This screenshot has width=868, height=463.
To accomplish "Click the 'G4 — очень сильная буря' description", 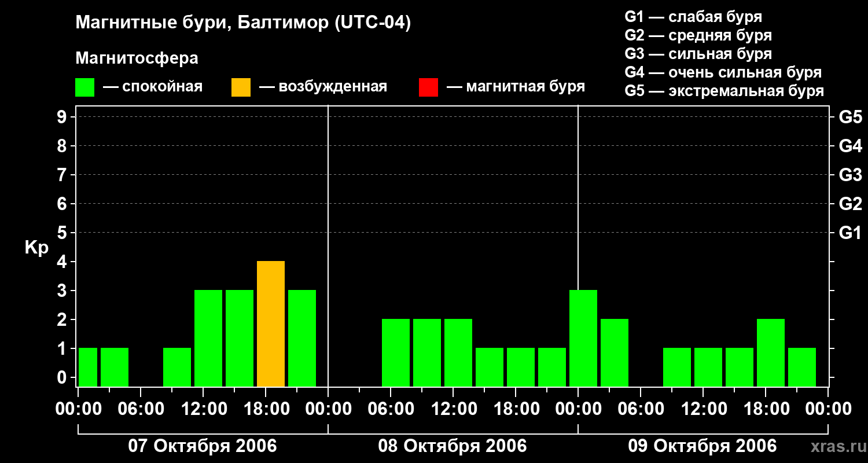I will click(x=723, y=72).
